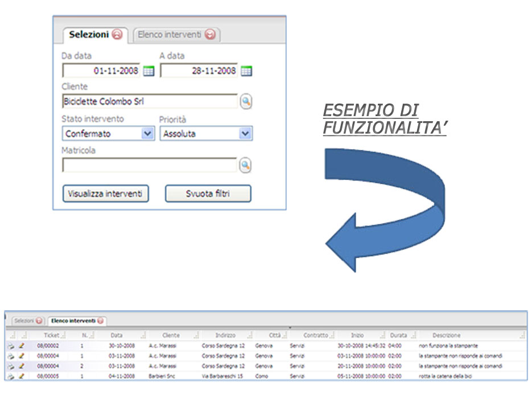Edit ticket 08/00004 intervention number 2
532x395 pixels.
click(x=22, y=366)
